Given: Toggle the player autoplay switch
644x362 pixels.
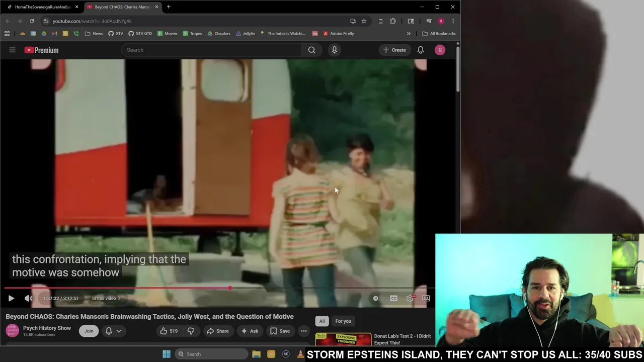Looking at the screenshot, I should click(x=375, y=298).
